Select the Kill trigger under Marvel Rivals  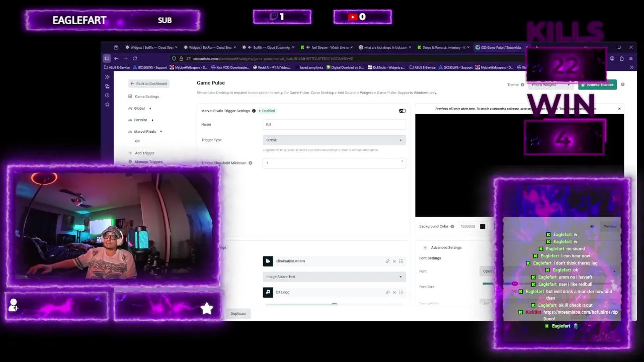pos(137,141)
